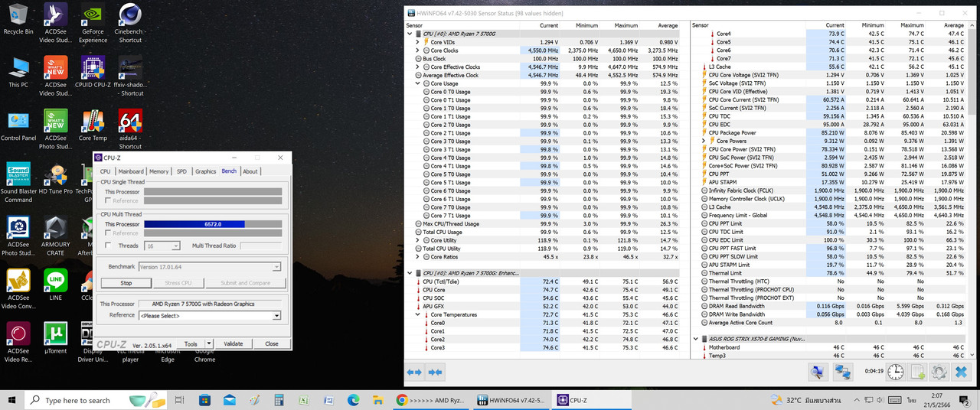
Task: Collapse Core Usage sensor group
Action: (x=417, y=83)
